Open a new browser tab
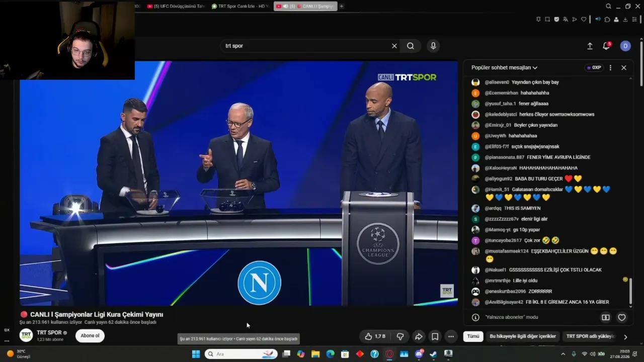The image size is (644, 362). tap(342, 6)
